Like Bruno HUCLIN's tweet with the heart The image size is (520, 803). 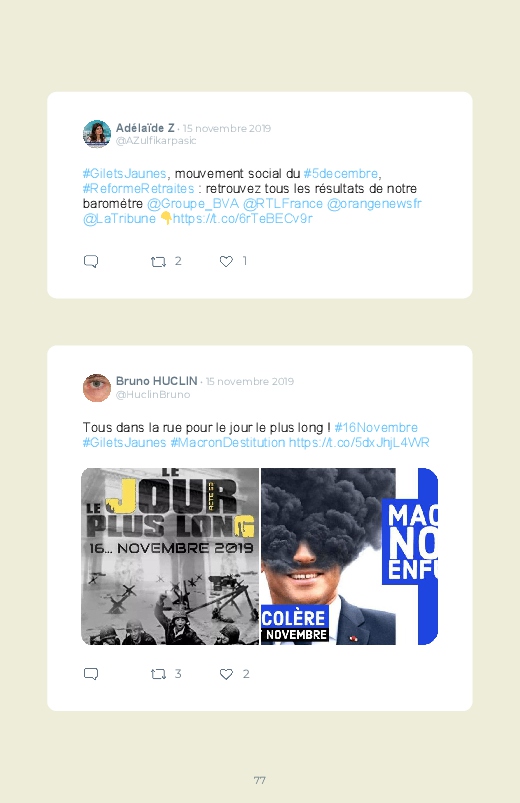(226, 674)
